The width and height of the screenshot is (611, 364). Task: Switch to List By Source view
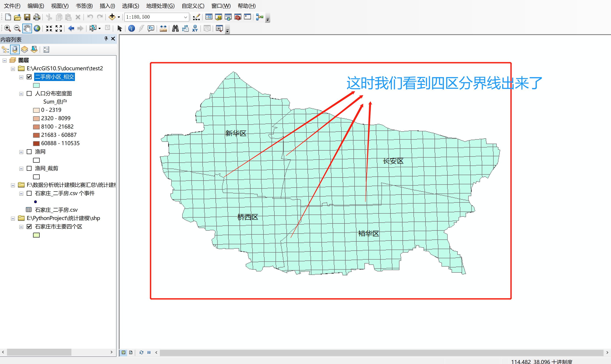click(15, 49)
